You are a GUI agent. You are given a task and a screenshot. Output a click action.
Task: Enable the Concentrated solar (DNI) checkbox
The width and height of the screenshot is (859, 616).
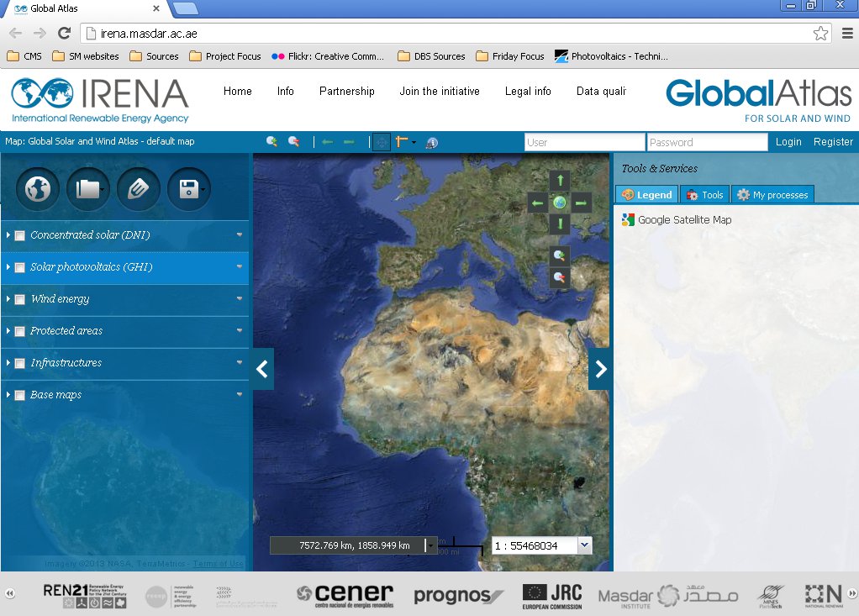point(19,235)
